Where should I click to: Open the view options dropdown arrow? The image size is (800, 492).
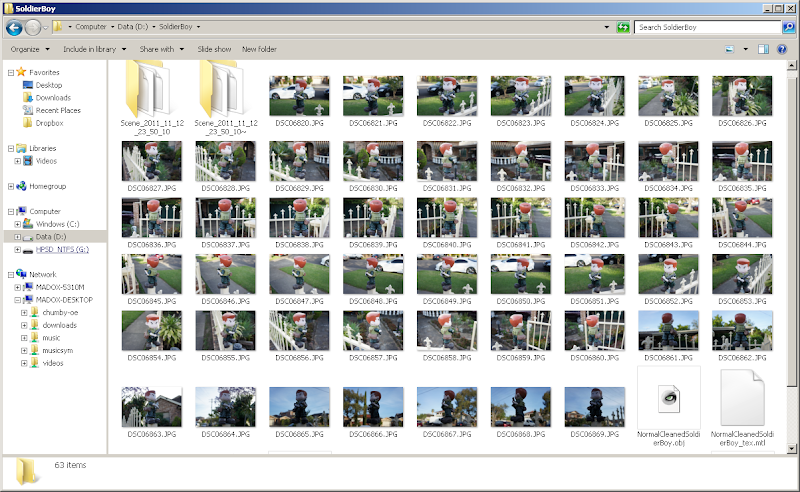[x=745, y=50]
